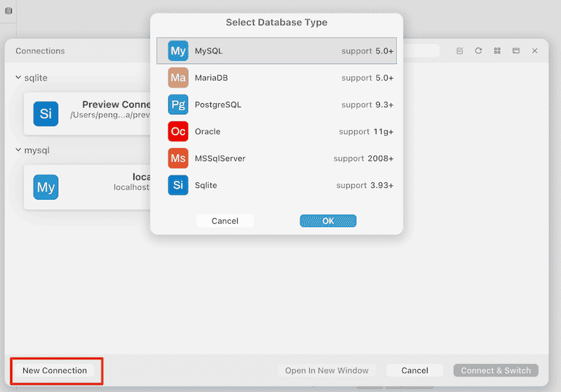
Task: Collapse the sqlite connection group
Action: [18, 77]
